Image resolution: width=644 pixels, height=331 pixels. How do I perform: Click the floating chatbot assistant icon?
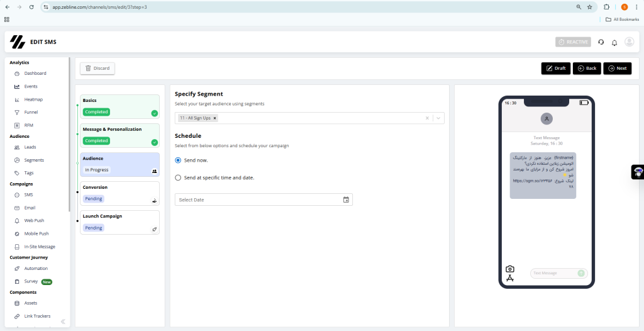coord(638,172)
